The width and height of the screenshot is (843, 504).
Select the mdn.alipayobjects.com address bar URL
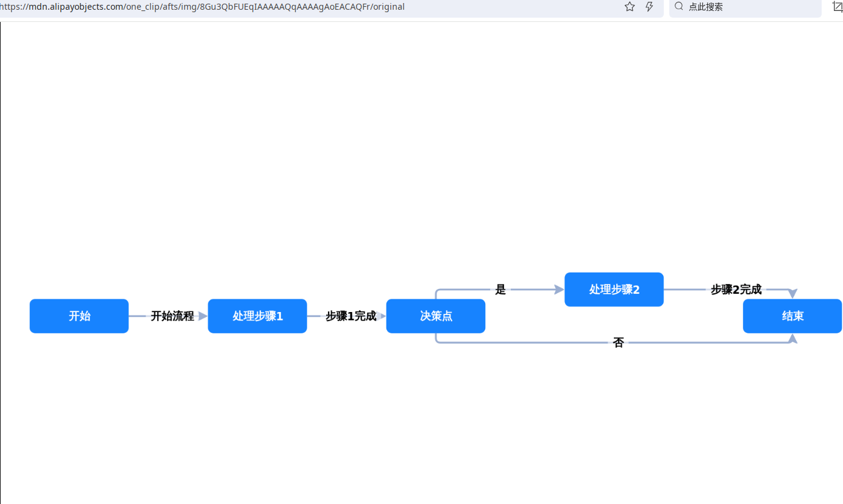click(x=202, y=7)
